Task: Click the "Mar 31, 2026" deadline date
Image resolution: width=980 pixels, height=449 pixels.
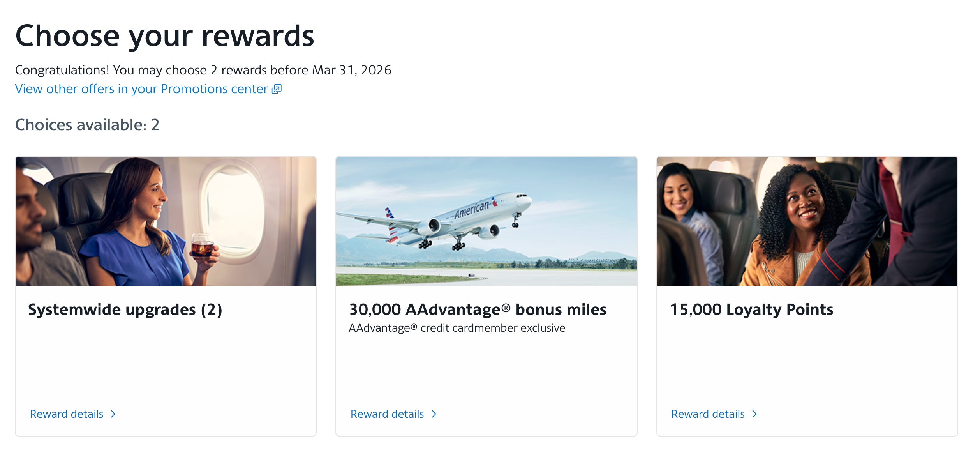Action: [352, 70]
